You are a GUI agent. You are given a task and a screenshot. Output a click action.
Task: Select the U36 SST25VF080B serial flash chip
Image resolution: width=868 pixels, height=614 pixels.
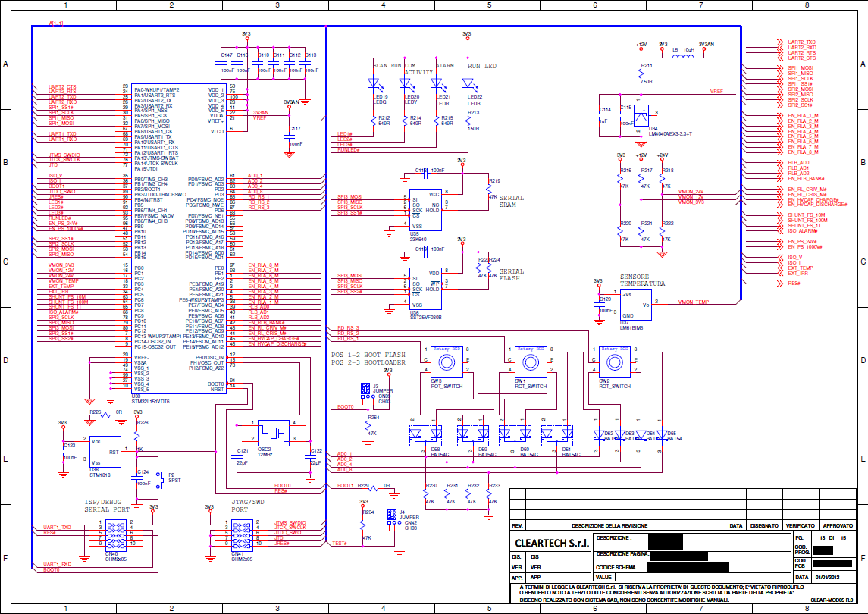(425, 287)
